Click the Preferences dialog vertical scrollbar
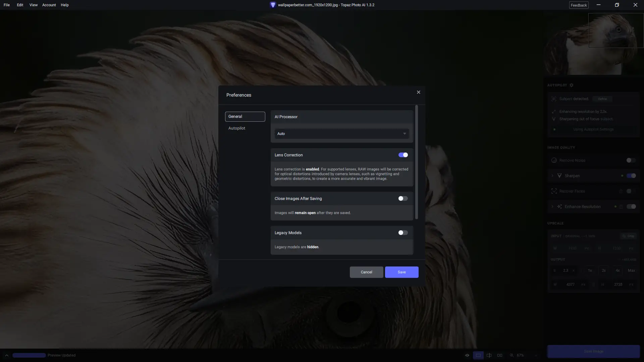 (417, 162)
